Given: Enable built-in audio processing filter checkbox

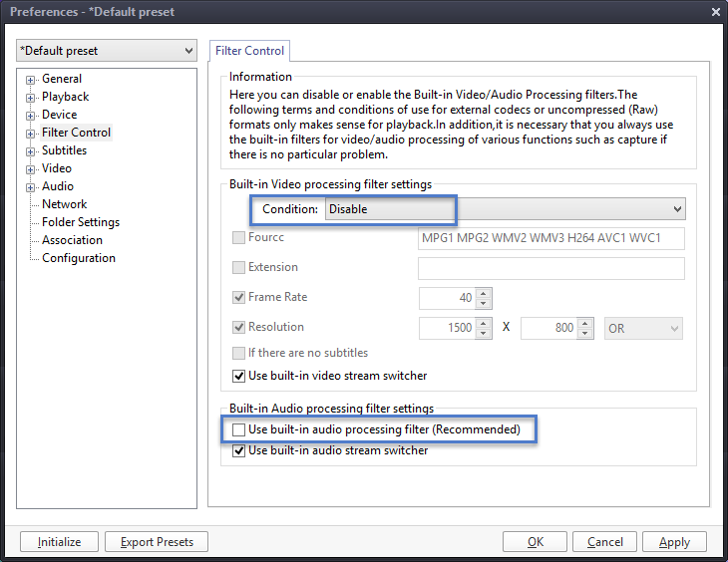Looking at the screenshot, I should [x=238, y=429].
